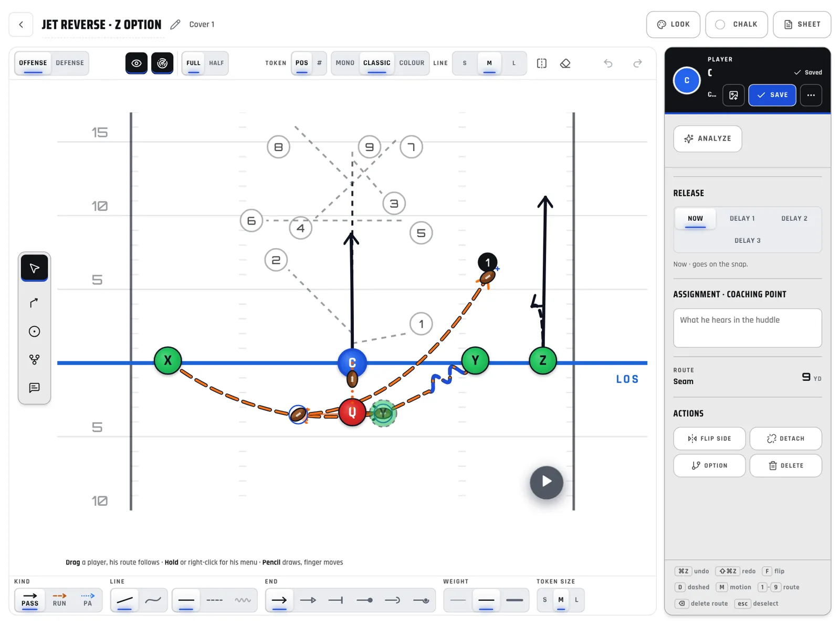The height and width of the screenshot is (629, 840).
Task: Open the comment note tool
Action: coord(35,388)
